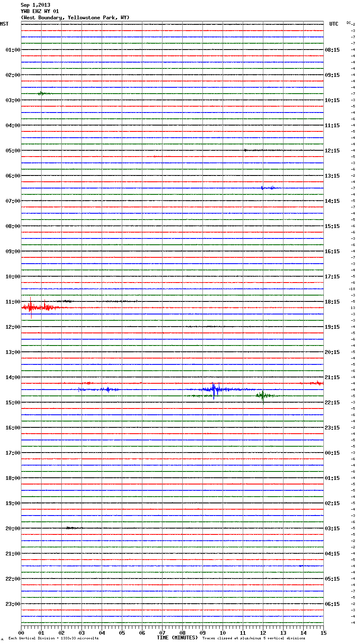This screenshot has width=357, height=644.
Task: Select the 01:00 MST row label
Action: [13, 50]
